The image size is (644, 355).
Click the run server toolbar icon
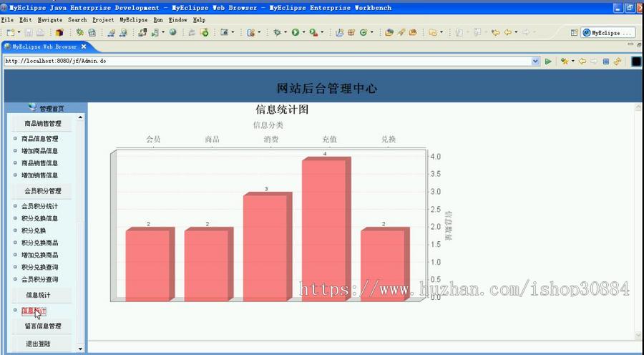155,32
